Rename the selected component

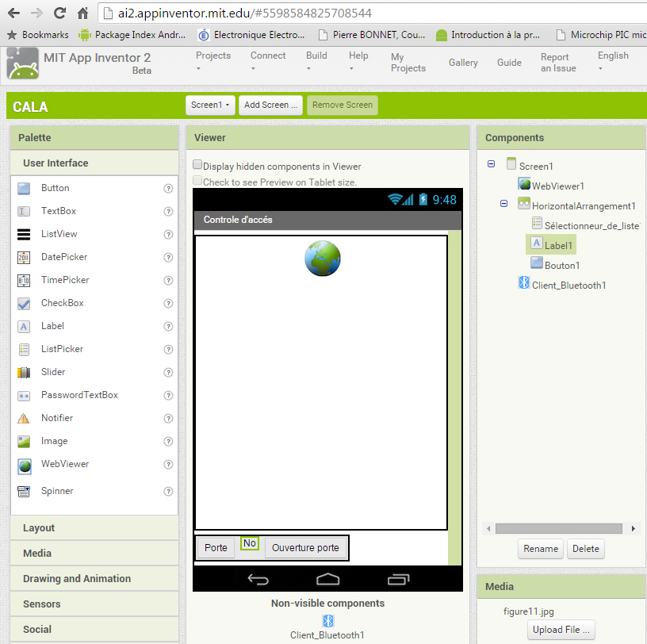point(540,549)
